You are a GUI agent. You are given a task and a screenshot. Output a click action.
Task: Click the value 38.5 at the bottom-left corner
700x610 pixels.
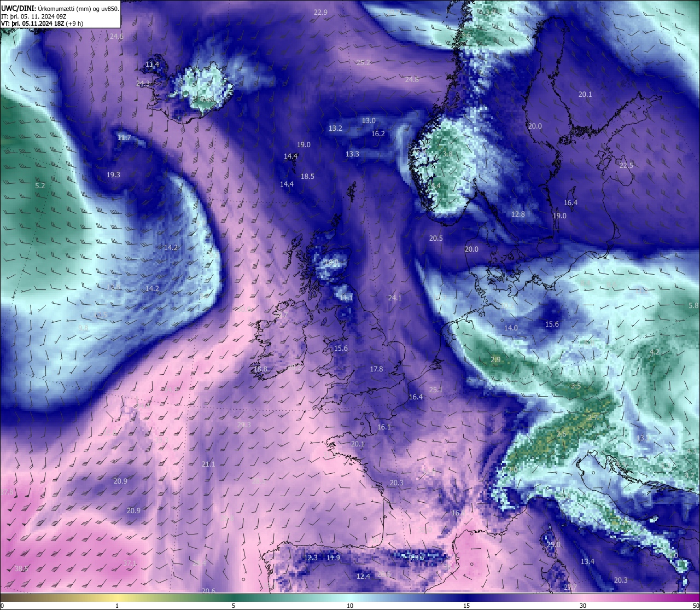tap(21, 568)
